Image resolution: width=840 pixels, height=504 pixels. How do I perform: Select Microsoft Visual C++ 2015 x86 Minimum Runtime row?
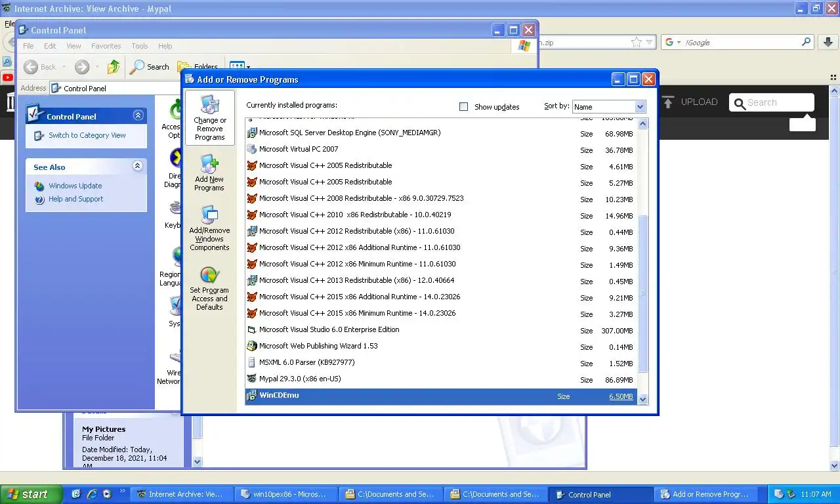(441, 313)
